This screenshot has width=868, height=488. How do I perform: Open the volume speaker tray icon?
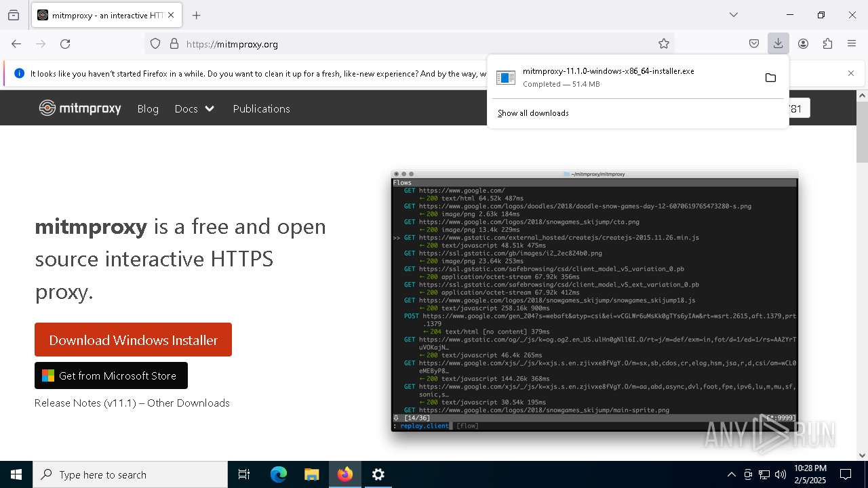coord(781,474)
